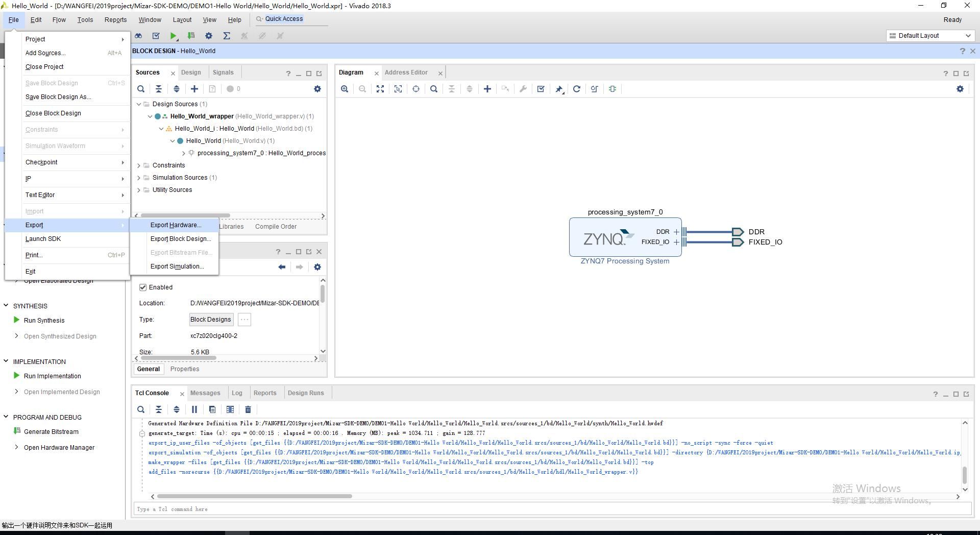Click Compile Order tab in Sources
980x535 pixels.
coord(276,227)
